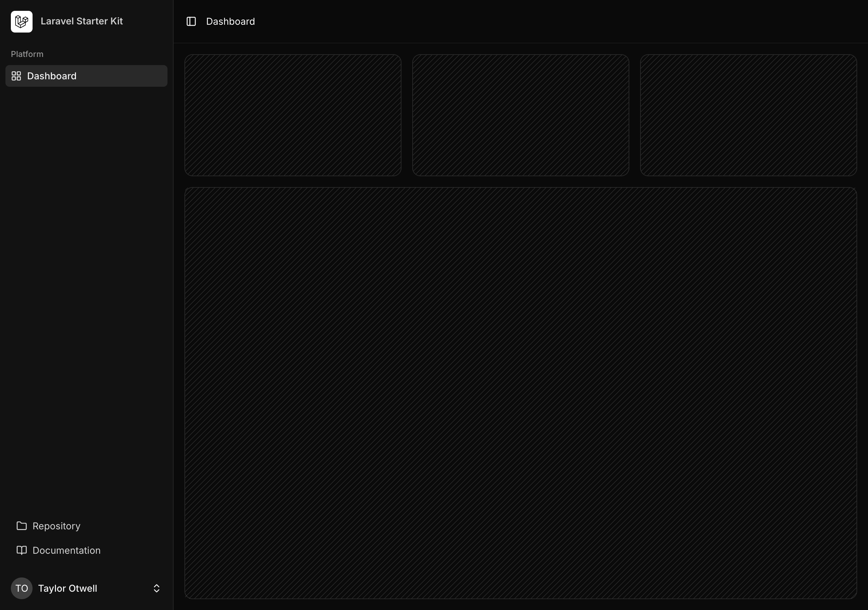Open the Repository link
Image resolution: width=868 pixels, height=610 pixels.
pyautogui.click(x=56, y=526)
